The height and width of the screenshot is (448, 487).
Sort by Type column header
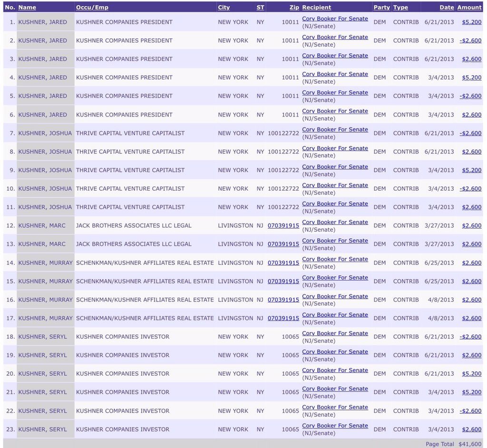[x=400, y=7]
